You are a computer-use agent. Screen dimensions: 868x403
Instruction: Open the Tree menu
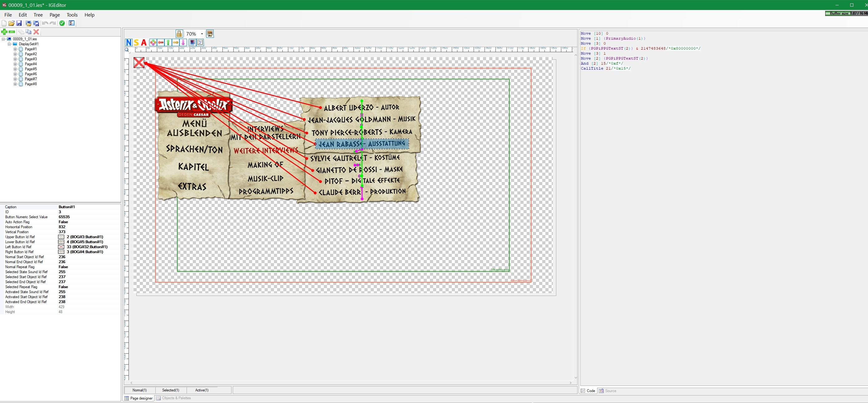click(38, 15)
